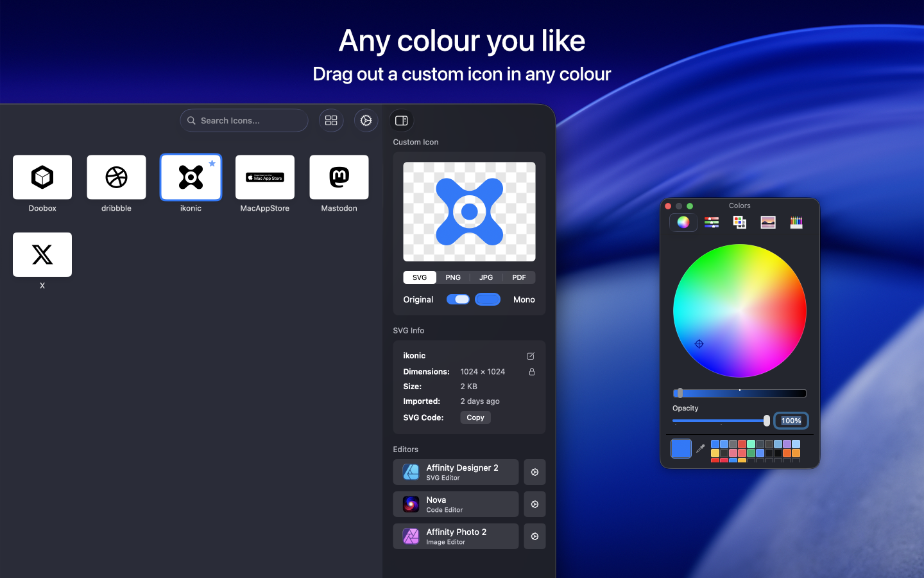Screen dimensions: 924x578
Task: Click "Drag out a custom icon in any colour"
Action: click(x=462, y=74)
